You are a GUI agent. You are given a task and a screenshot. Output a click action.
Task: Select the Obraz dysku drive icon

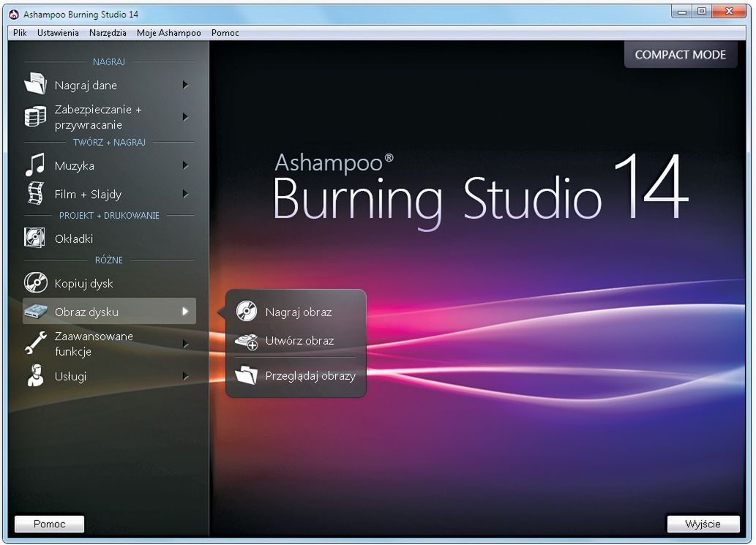[x=34, y=310]
